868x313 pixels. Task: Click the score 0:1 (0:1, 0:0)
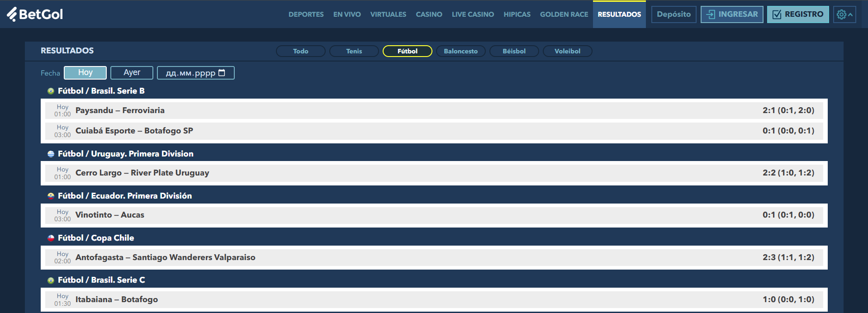788,215
